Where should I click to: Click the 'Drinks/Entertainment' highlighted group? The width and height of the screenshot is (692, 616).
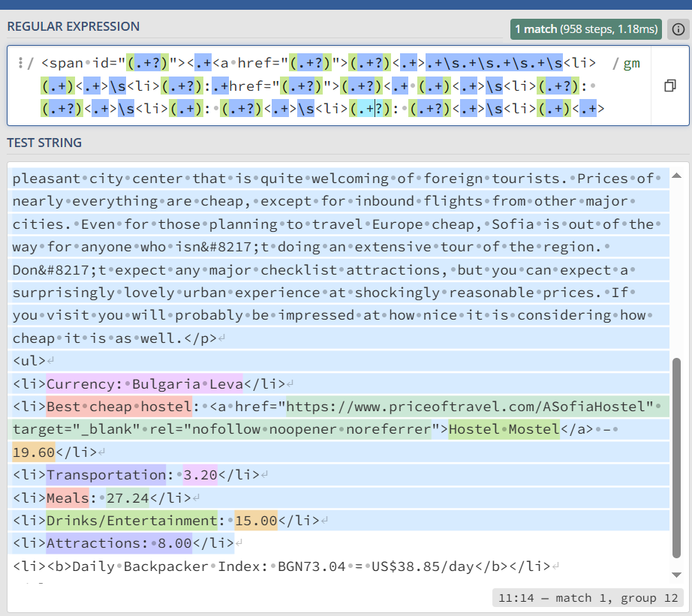[132, 520]
